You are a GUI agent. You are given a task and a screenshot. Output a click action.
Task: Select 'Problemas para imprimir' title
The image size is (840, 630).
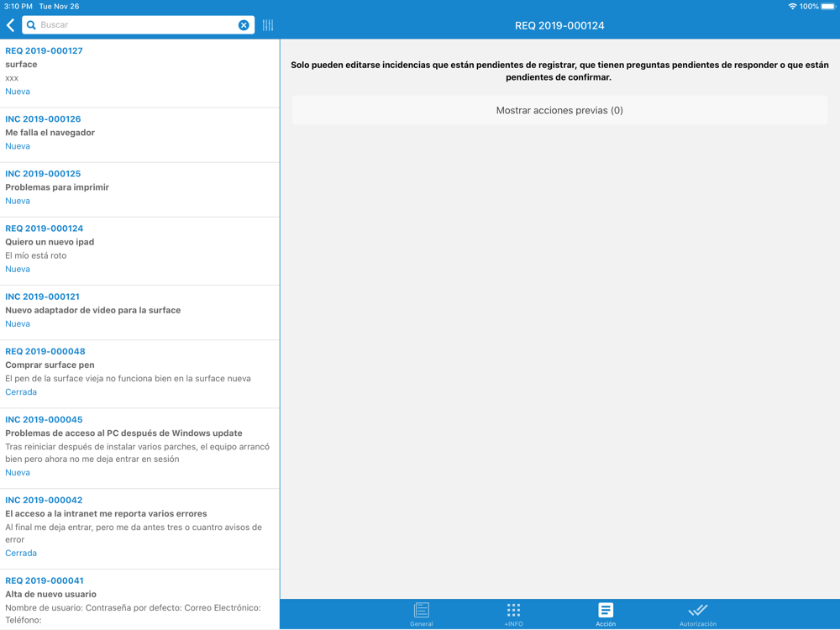pyautogui.click(x=57, y=187)
